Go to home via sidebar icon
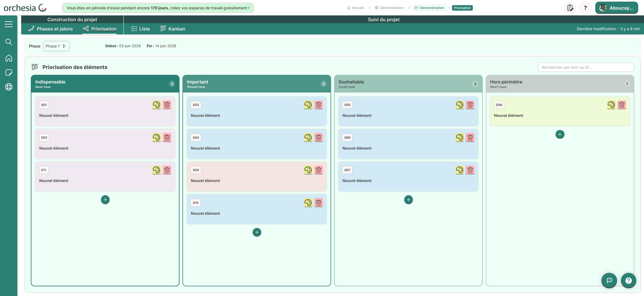644x296 pixels. click(x=9, y=58)
